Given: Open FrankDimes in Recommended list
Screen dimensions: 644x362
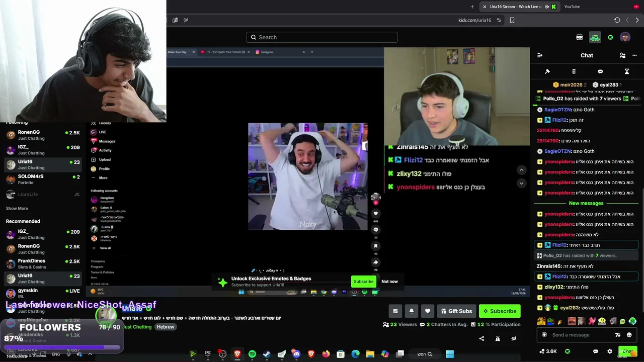Looking at the screenshot, I should click(x=43, y=264).
